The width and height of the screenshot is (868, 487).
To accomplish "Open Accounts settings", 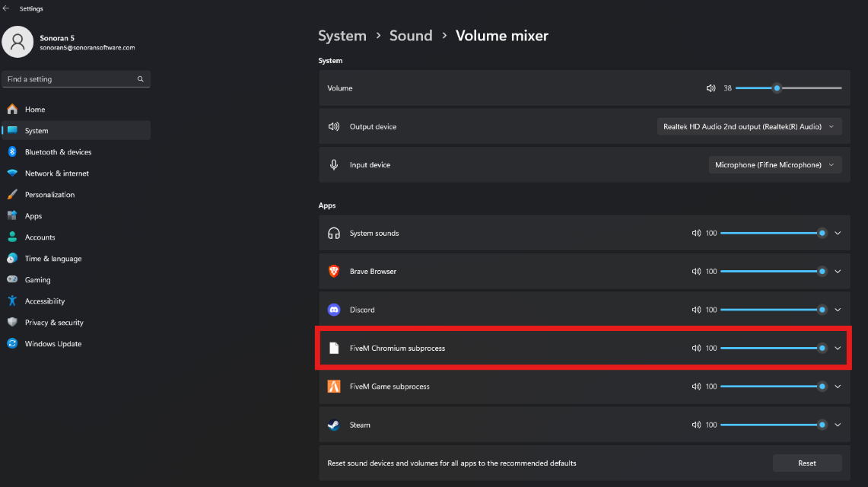I will point(76,237).
